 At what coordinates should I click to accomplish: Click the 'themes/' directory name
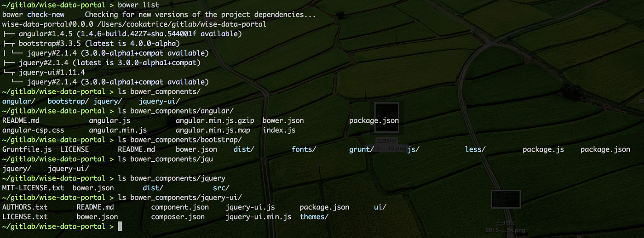314,217
